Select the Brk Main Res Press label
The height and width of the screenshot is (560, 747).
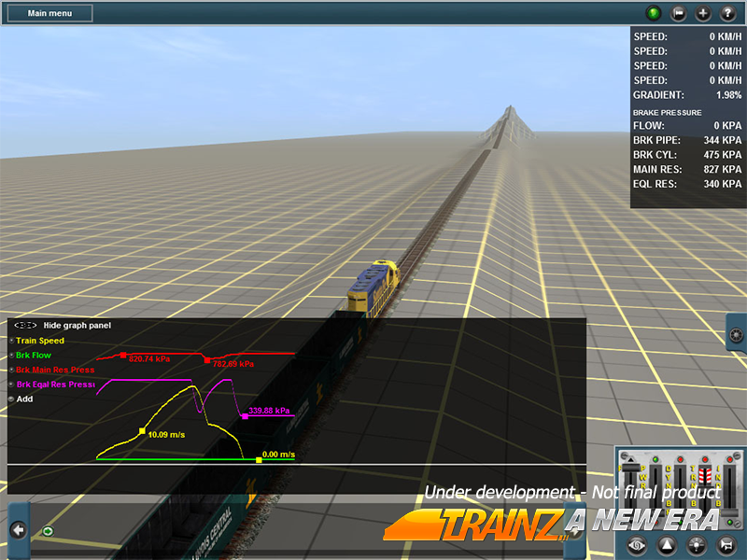[x=55, y=370]
